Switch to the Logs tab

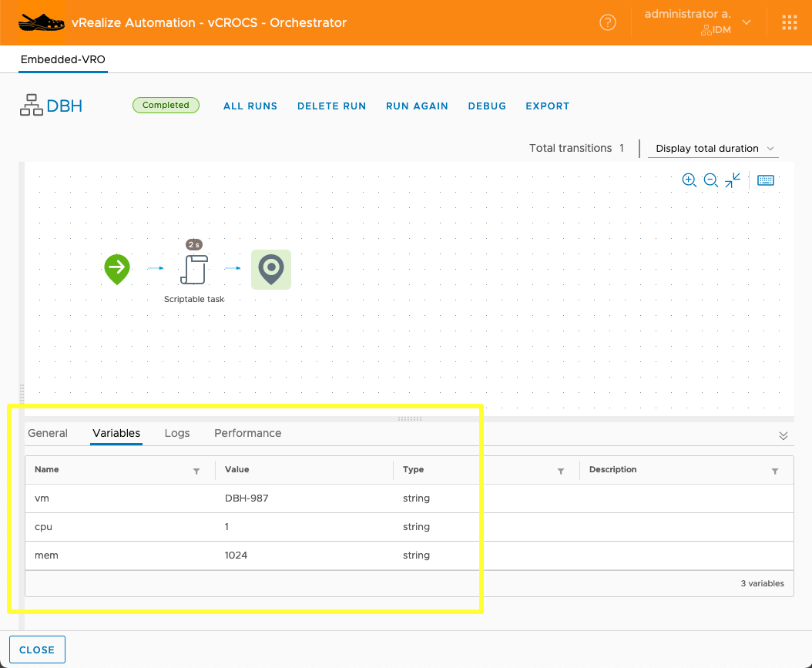[x=176, y=433]
